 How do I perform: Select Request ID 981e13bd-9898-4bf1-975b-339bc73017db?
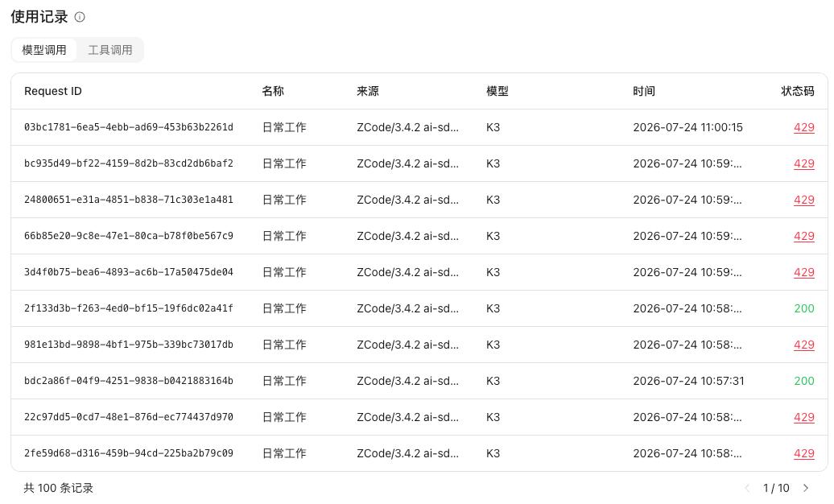point(129,345)
